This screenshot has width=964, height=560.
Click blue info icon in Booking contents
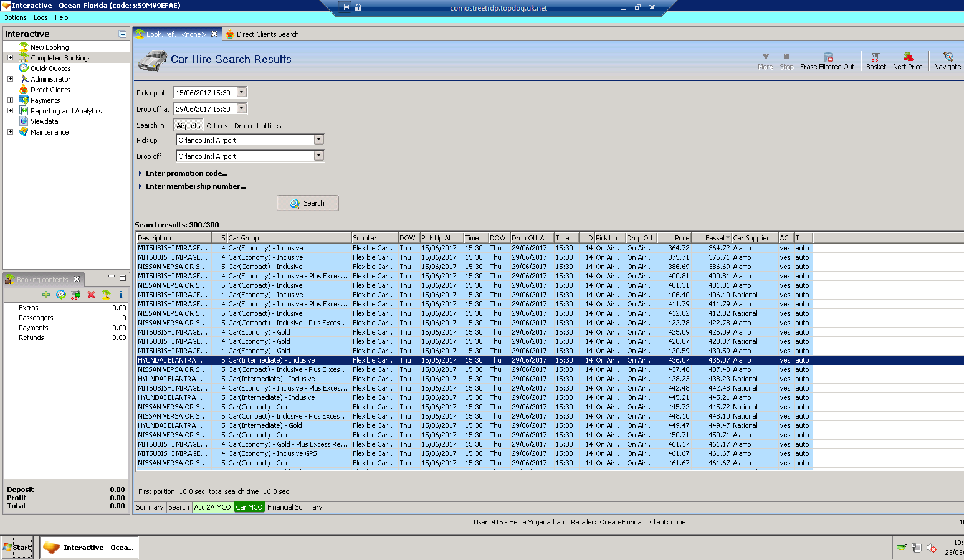coord(121,295)
